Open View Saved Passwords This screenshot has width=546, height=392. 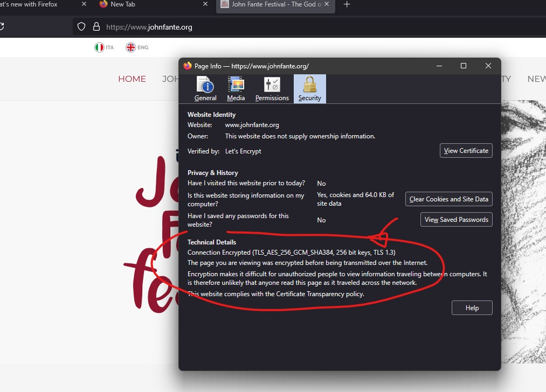point(456,220)
